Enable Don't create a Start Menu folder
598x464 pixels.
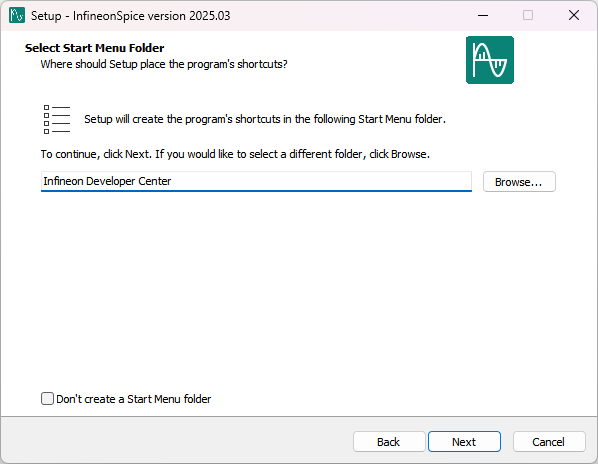point(47,399)
